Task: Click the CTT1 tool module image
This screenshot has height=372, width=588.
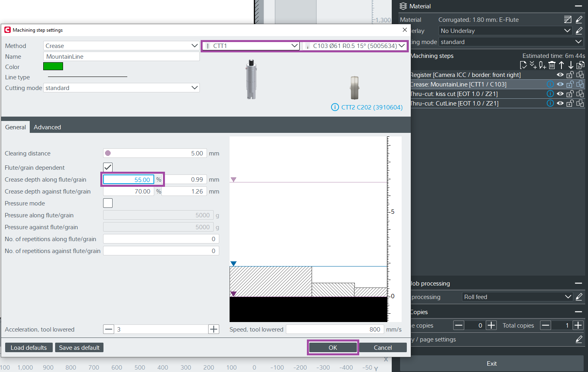Action: coord(251,79)
